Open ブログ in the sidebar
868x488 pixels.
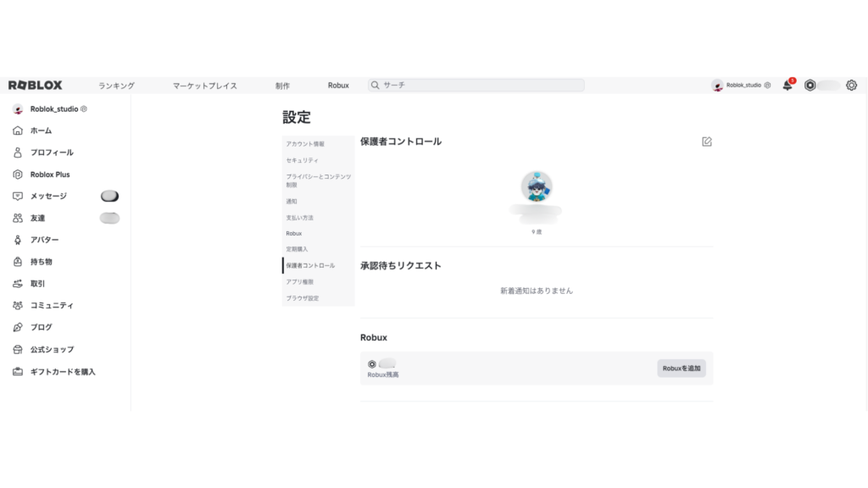click(32, 327)
